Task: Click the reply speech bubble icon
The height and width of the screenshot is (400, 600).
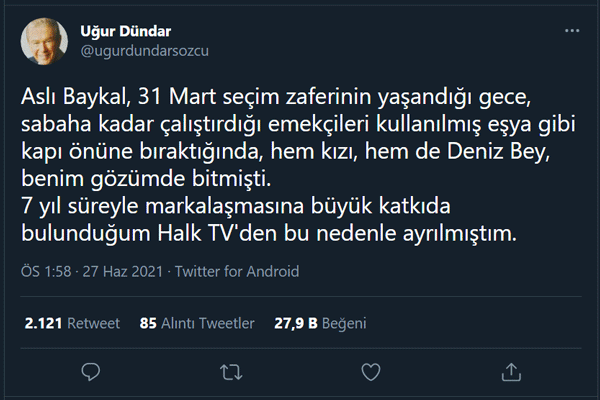Action: click(x=90, y=372)
